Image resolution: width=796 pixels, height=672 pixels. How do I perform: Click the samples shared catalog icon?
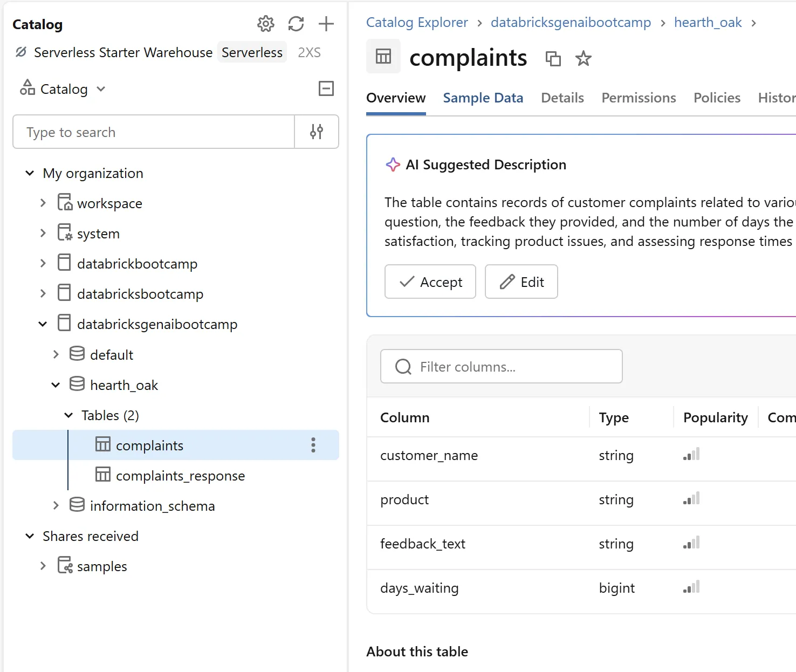65,565
